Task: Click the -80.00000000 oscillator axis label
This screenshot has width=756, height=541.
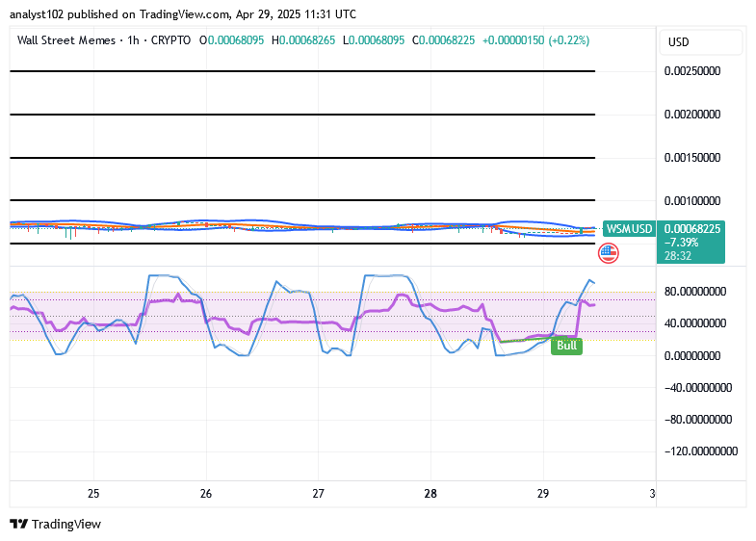Action: 698,420
